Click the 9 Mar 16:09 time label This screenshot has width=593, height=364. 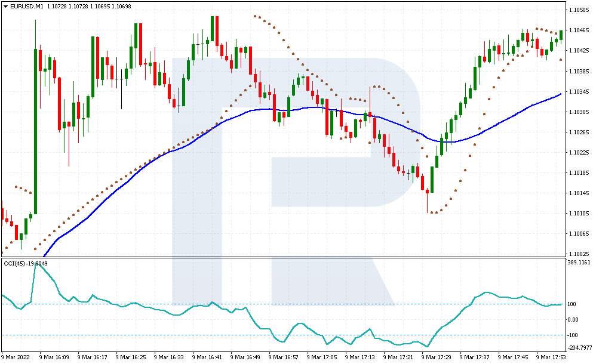pos(54,357)
